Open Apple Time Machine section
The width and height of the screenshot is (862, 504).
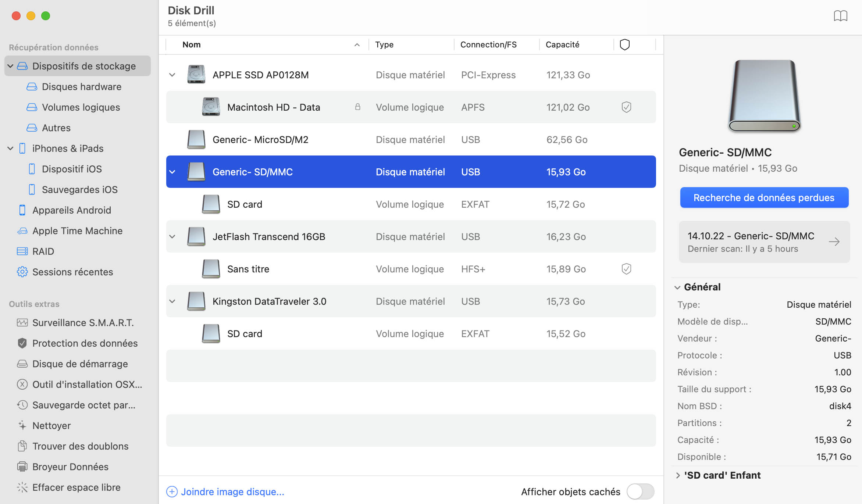coord(77,231)
